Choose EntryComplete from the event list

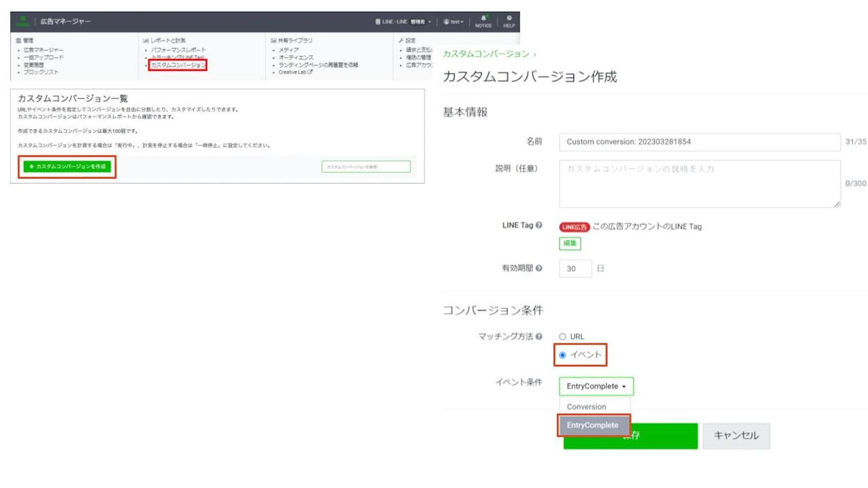[594, 426]
